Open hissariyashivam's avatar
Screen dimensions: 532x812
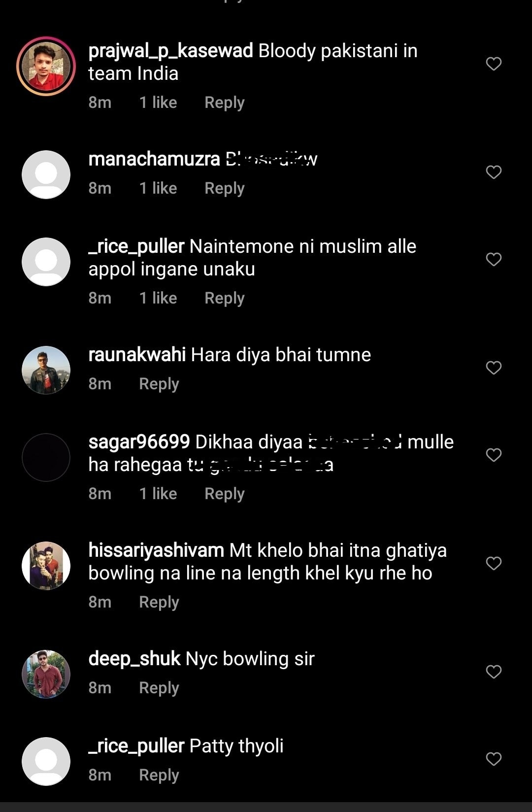(46, 566)
